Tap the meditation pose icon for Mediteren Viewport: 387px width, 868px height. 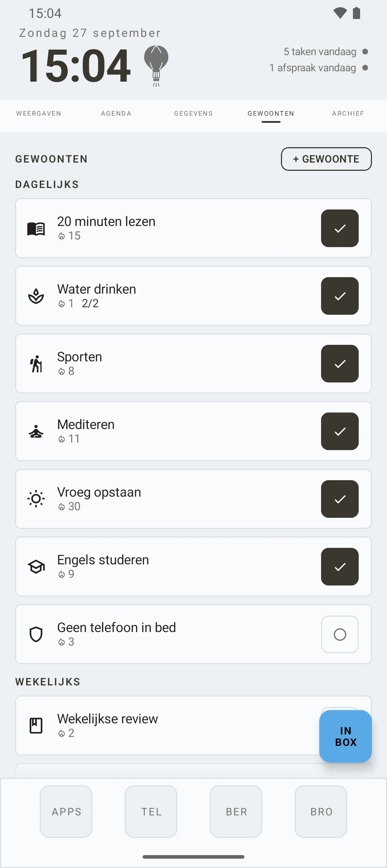[x=36, y=431]
